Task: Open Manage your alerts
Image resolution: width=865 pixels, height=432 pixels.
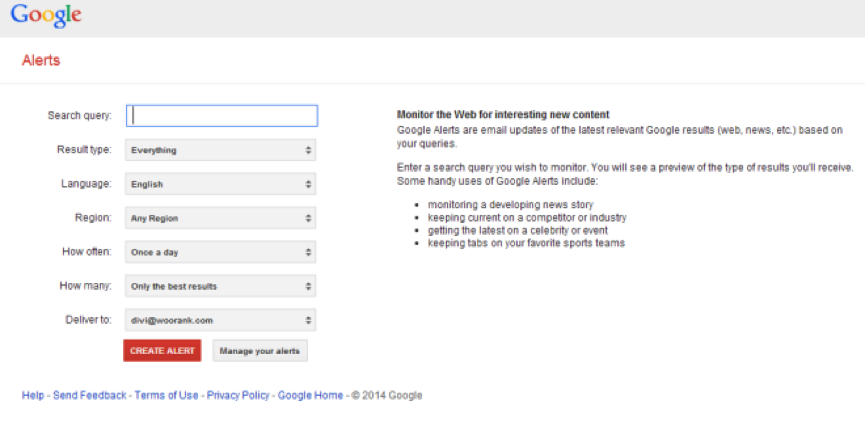Action: tap(260, 351)
